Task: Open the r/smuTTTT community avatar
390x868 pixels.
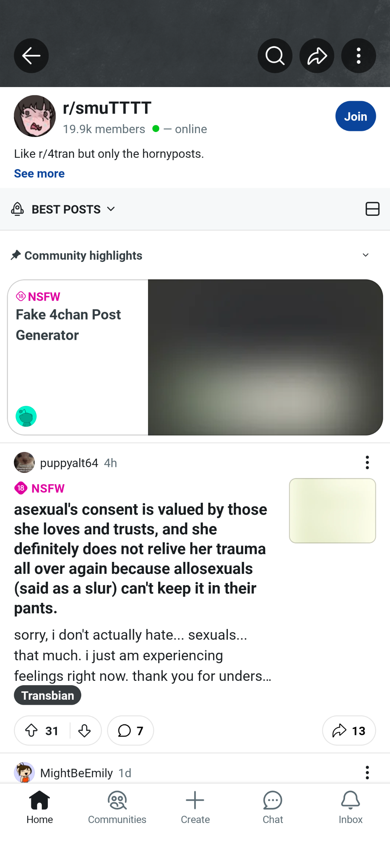Action: (x=35, y=116)
